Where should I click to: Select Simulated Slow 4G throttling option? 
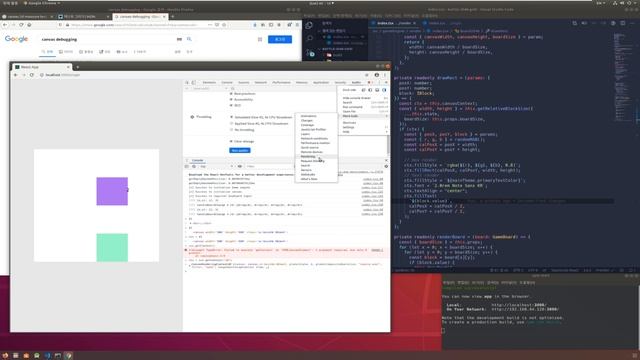point(231,117)
